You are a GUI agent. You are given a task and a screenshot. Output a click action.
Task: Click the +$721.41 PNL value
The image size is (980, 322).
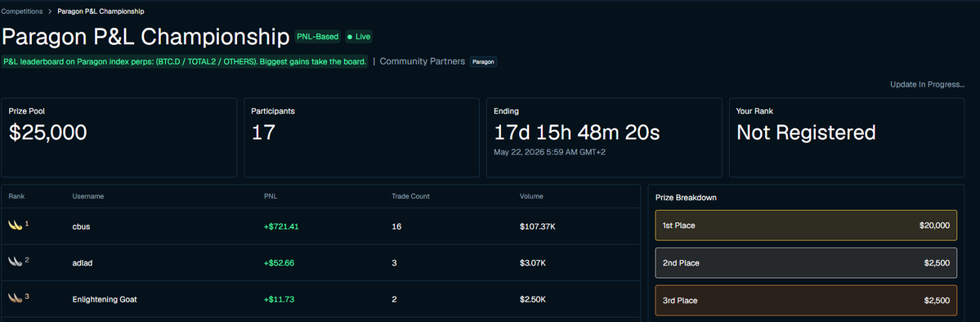click(x=281, y=226)
